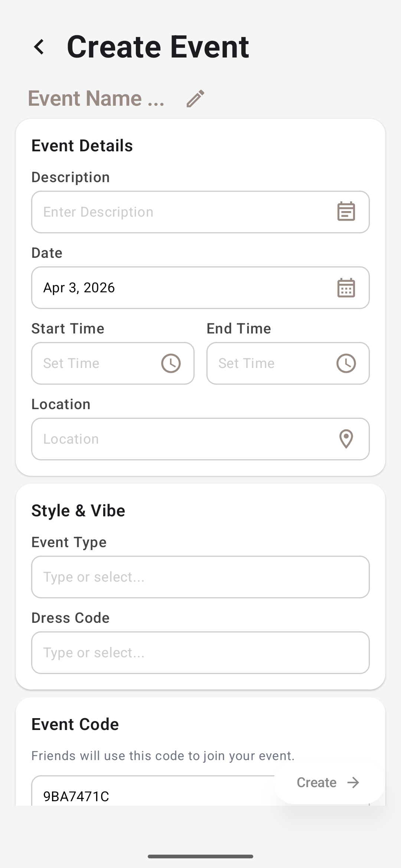Open the date picker showing Apr 3, 2026
This screenshot has width=401, height=868.
point(178,288)
